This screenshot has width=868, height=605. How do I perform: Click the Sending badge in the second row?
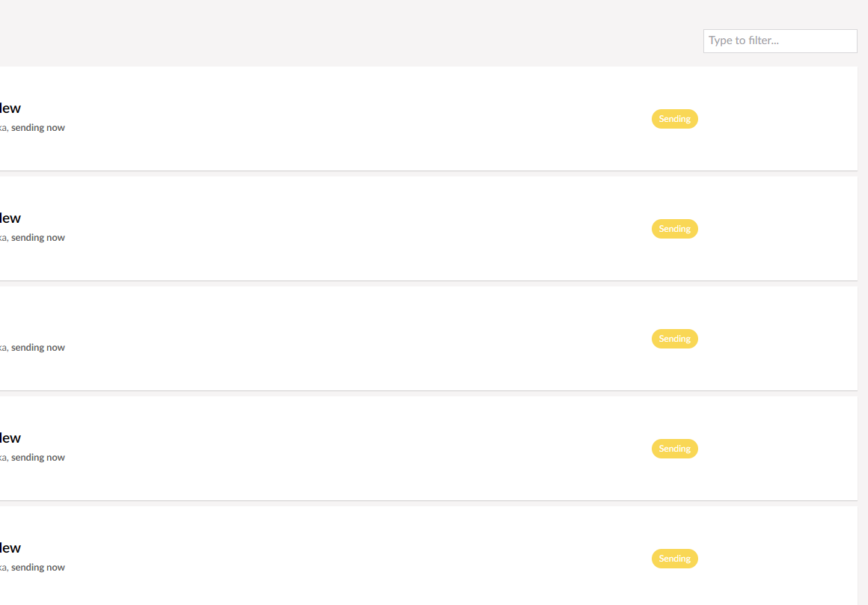tap(674, 229)
